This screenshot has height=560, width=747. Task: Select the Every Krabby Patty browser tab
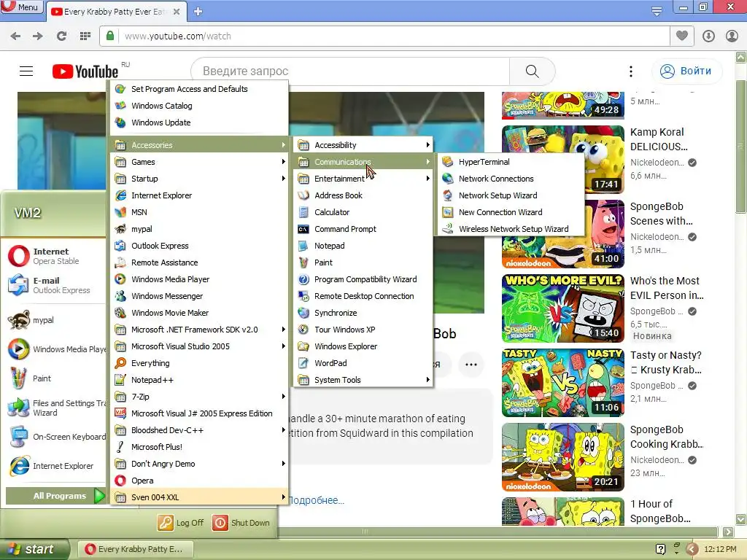pyautogui.click(x=116, y=12)
